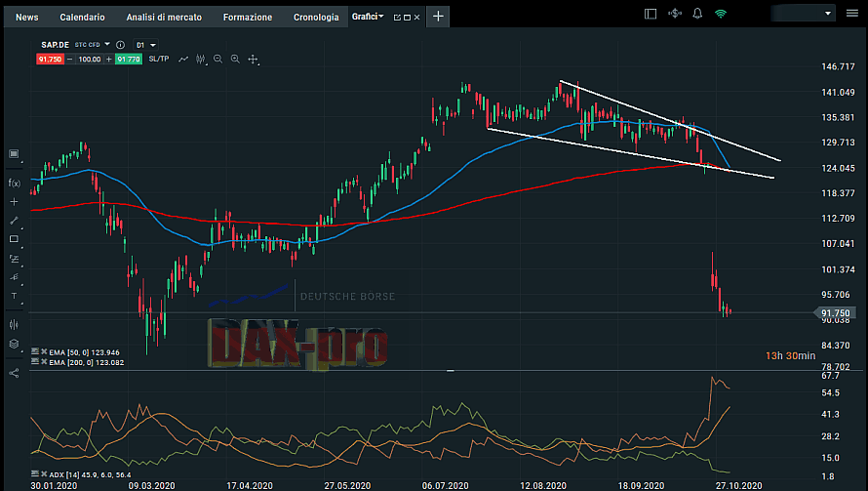
Task: Open the layers objects manager
Action: click(14, 345)
